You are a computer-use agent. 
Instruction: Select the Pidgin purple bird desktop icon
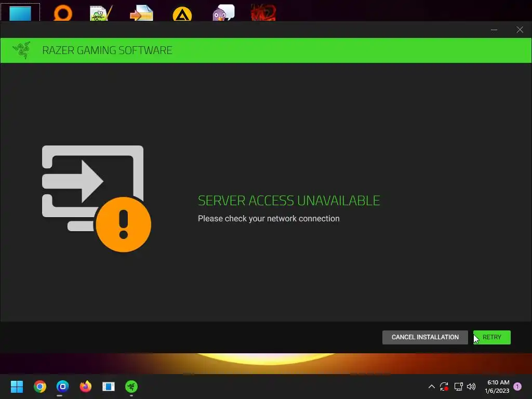point(223,13)
